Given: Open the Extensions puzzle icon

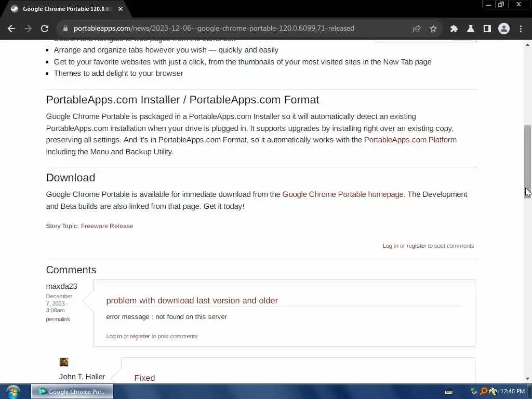Looking at the screenshot, I should coord(454,29).
